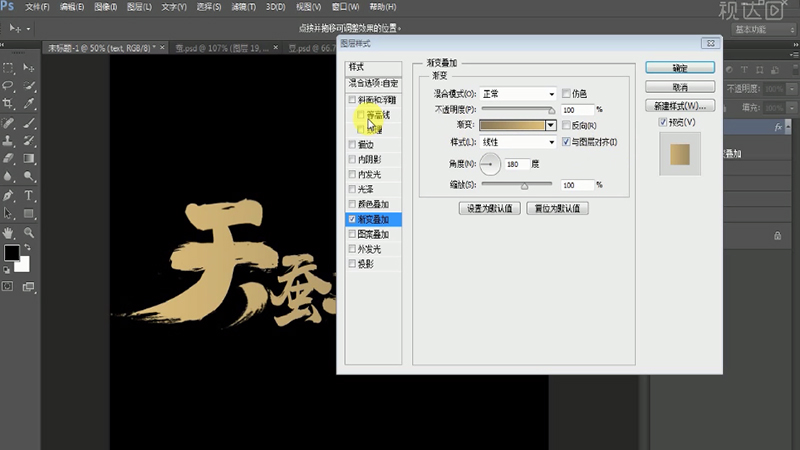Open layers panel 填充 dropdown arrow
Screen dimensions: 800x450
coord(792,108)
